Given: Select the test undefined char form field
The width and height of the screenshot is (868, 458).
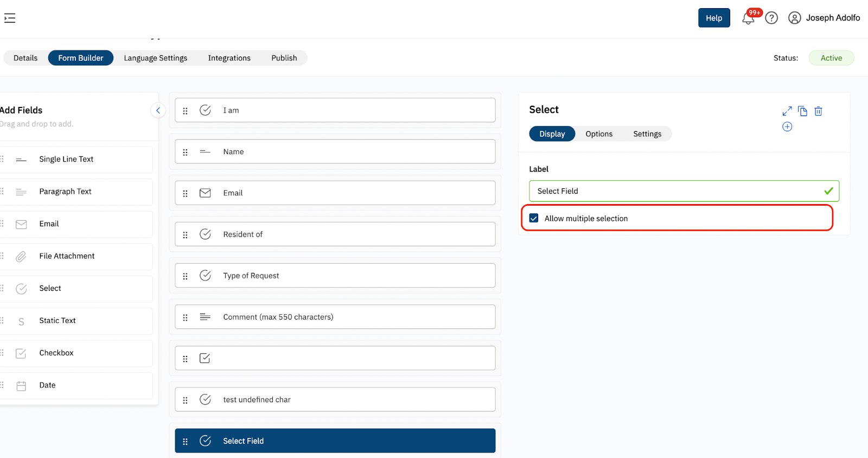Looking at the screenshot, I should click(x=335, y=399).
